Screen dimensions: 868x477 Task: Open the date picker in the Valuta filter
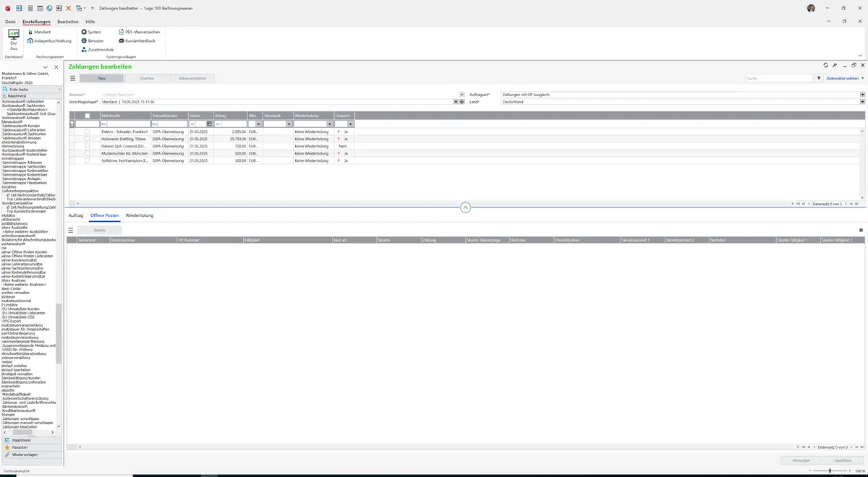[209, 124]
